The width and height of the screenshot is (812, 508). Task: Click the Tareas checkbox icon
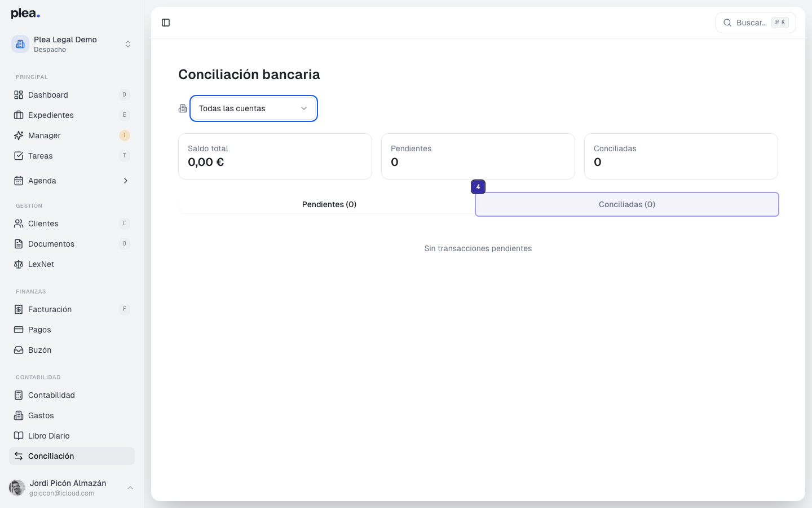[x=19, y=156]
